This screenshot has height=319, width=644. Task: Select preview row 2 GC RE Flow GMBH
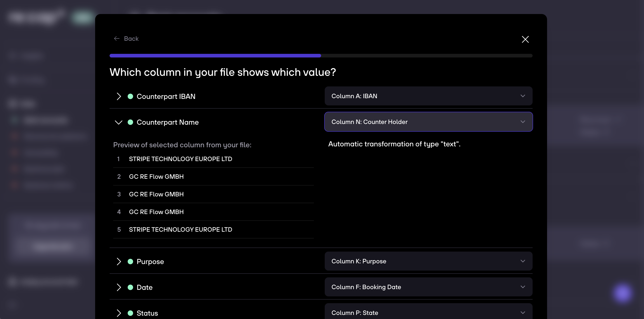click(213, 176)
